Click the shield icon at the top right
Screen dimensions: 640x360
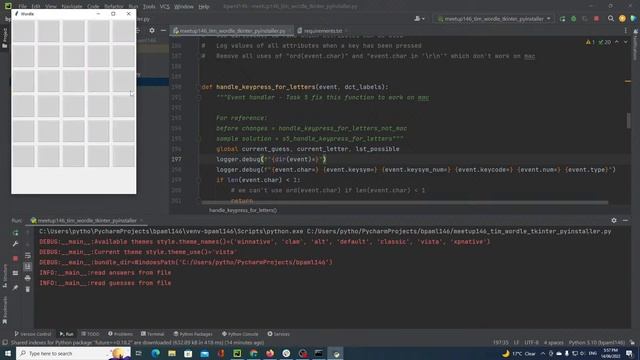633,19
